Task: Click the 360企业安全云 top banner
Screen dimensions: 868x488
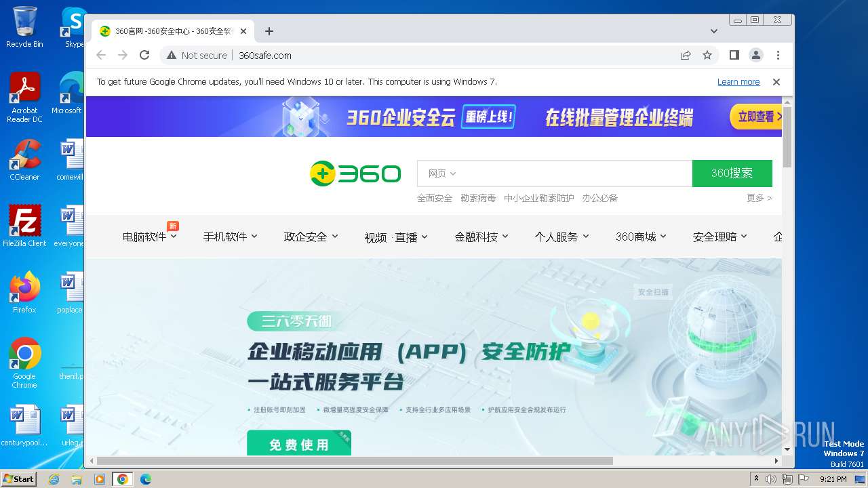Action: [x=434, y=117]
